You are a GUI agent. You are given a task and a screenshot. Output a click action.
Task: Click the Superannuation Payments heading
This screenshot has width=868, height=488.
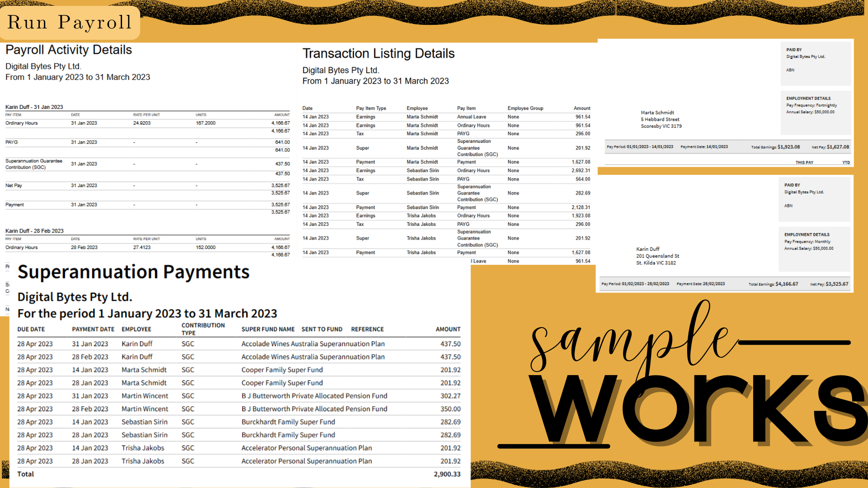coord(133,272)
